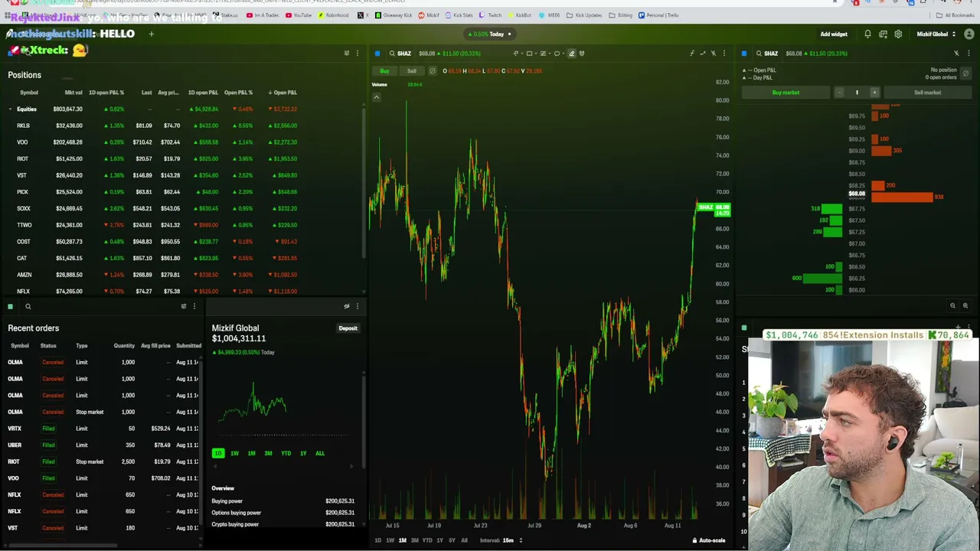Click search icon in Recent orders widget
This screenshot has width=980, height=551.
click(28, 307)
